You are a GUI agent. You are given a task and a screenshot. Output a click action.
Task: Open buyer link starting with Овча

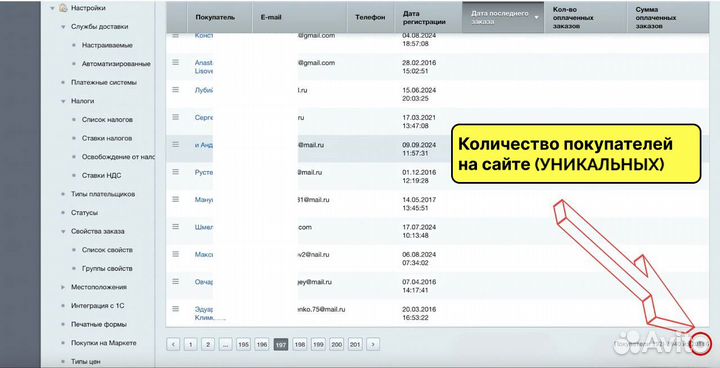tap(204, 282)
